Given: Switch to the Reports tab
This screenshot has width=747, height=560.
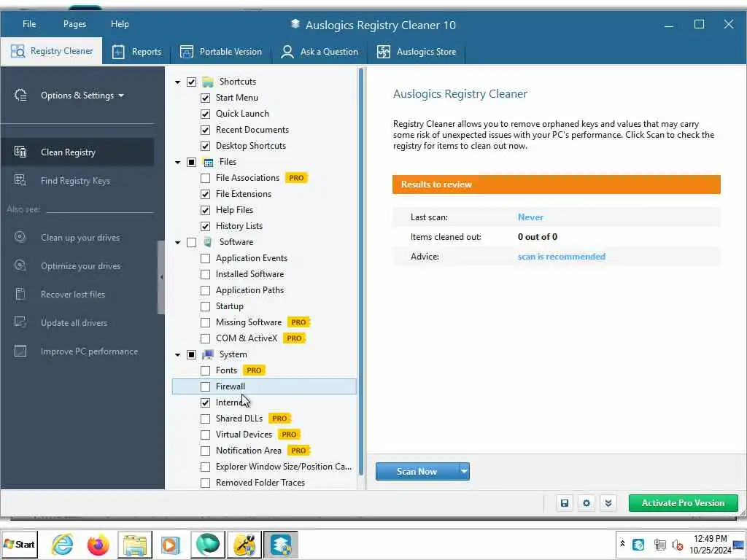Looking at the screenshot, I should click(x=136, y=52).
